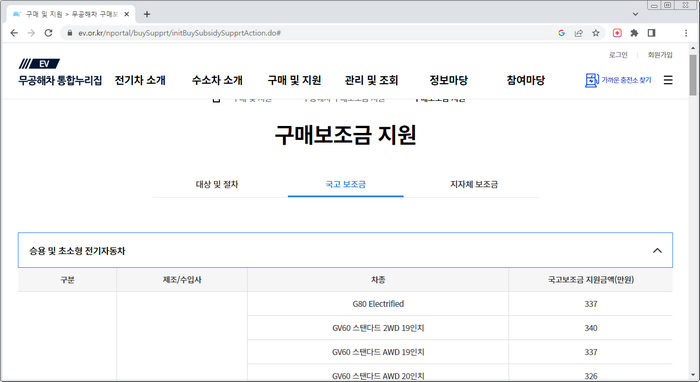Open the Google icon in address bar
Viewport: 700px width, 382px height.
[561, 33]
